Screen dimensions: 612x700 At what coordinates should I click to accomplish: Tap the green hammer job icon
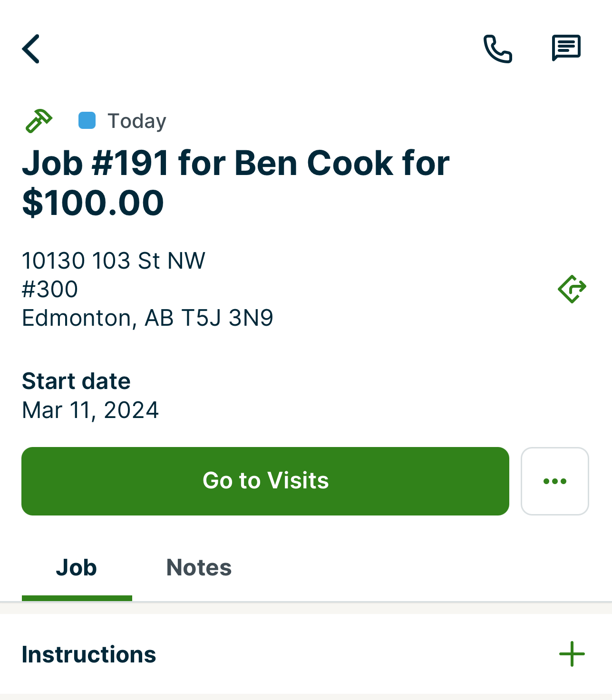(39, 121)
